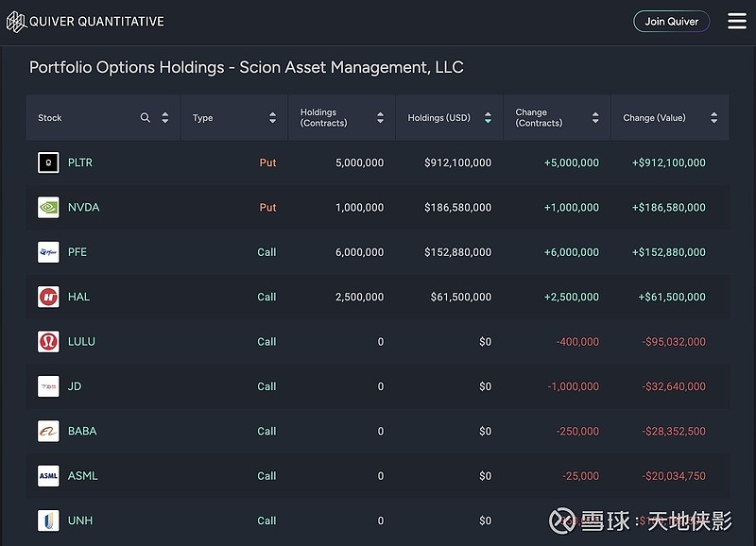Open the hamburger menu
This screenshot has height=546, width=756.
[x=737, y=21]
